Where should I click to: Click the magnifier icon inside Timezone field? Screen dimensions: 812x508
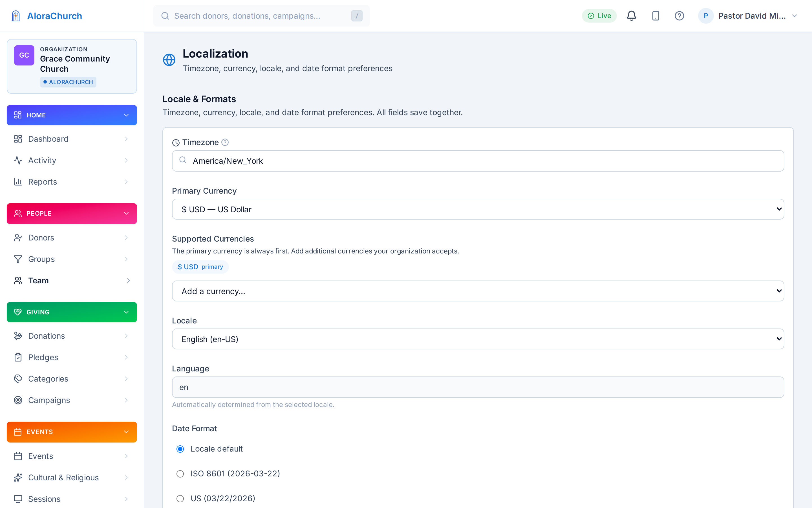(x=183, y=160)
